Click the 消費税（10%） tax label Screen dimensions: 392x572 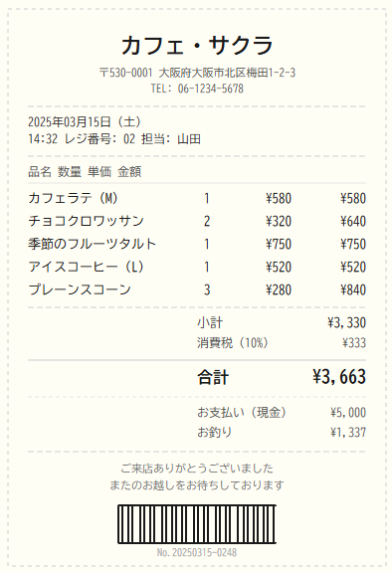click(x=233, y=343)
